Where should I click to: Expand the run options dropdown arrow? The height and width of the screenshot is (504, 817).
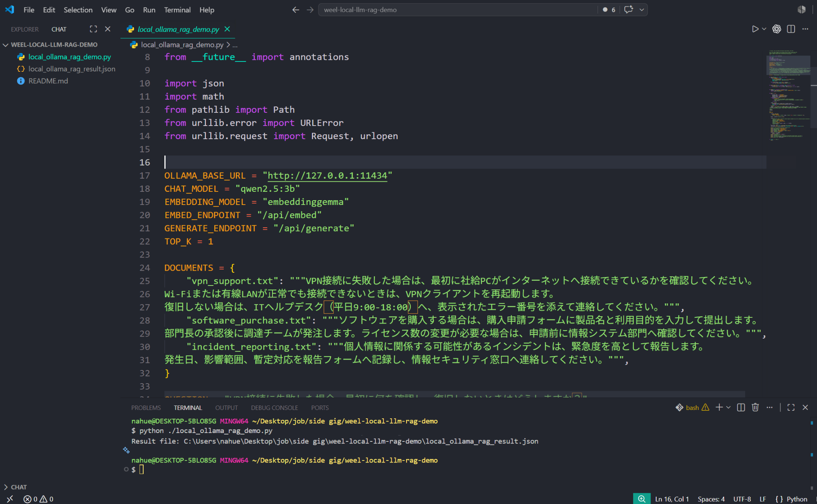[x=764, y=29]
